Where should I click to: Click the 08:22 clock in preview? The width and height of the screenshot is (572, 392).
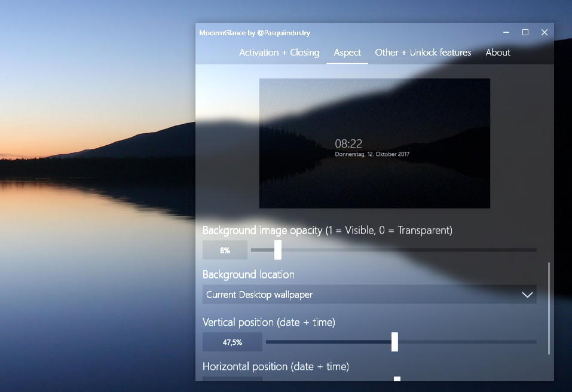pos(348,143)
